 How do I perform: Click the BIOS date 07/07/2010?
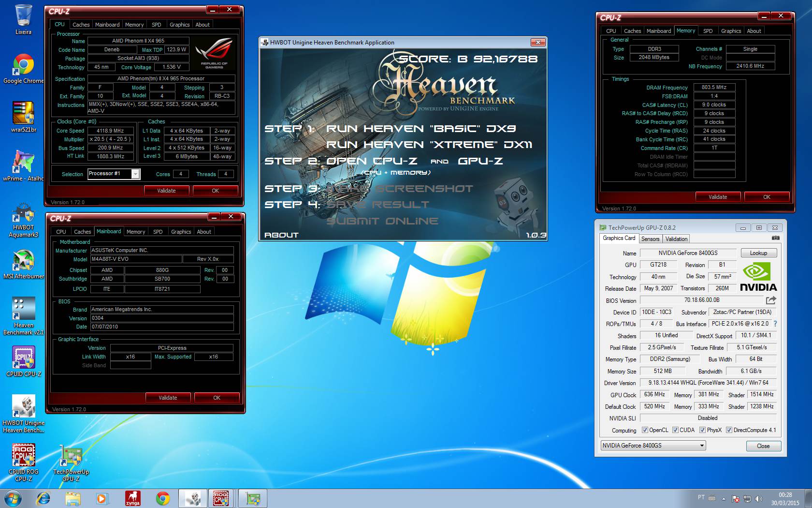click(162, 327)
